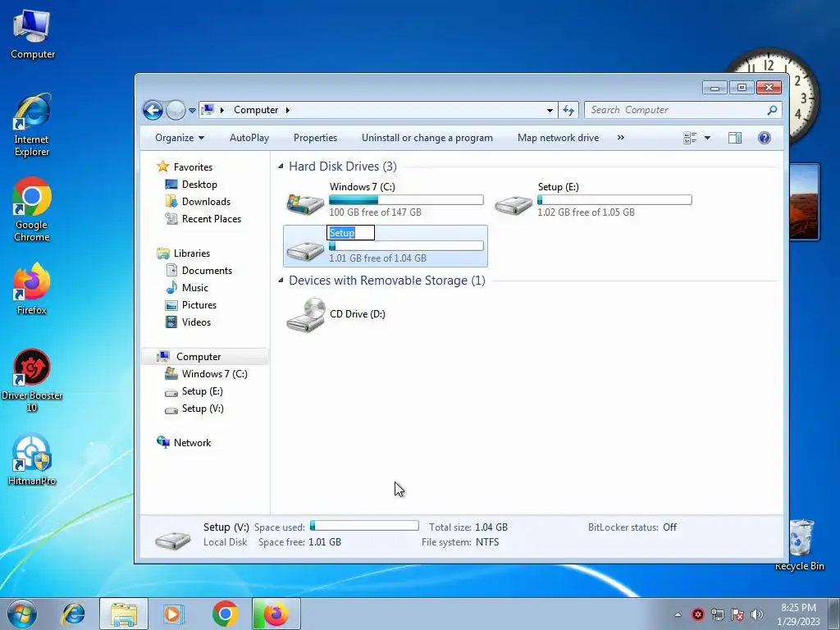This screenshot has width=840, height=630.
Task: Select the HitmanPro desktop icon
Action: click(32, 459)
